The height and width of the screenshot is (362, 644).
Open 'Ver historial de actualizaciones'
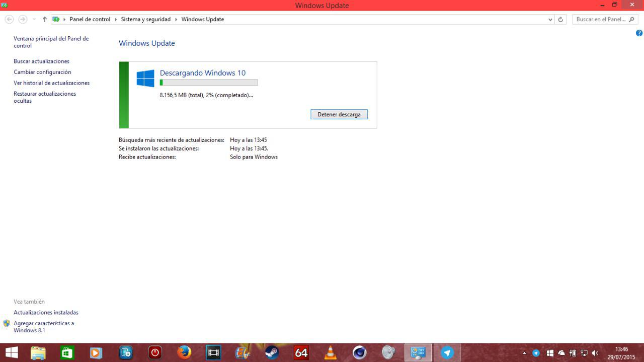pos(51,83)
